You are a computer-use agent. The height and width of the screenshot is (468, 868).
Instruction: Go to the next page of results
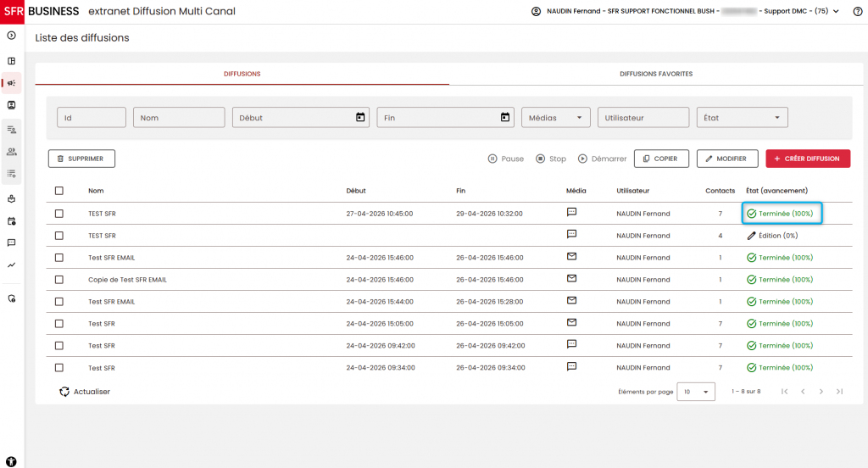821,392
